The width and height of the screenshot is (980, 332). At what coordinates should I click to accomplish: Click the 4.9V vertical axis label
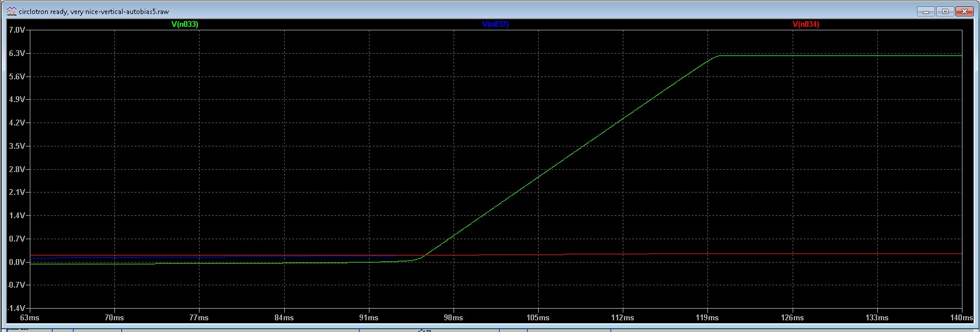pos(16,99)
